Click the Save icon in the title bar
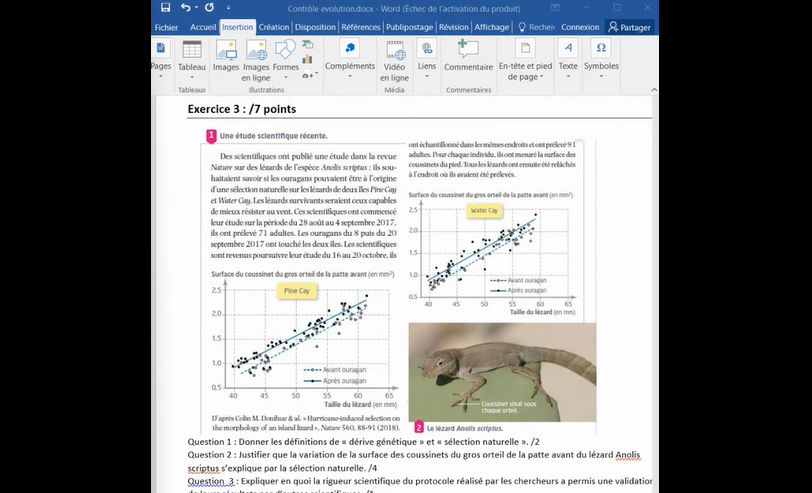This screenshot has width=812, height=493. (x=165, y=8)
